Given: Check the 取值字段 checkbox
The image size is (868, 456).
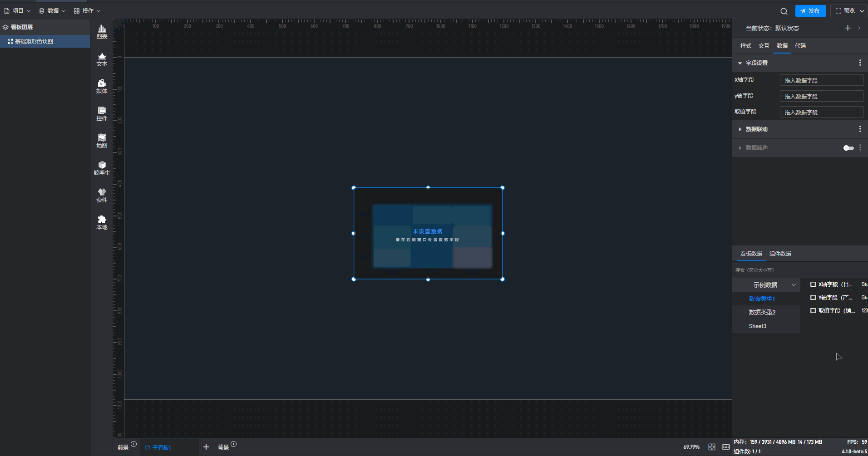Looking at the screenshot, I should click(x=813, y=311).
